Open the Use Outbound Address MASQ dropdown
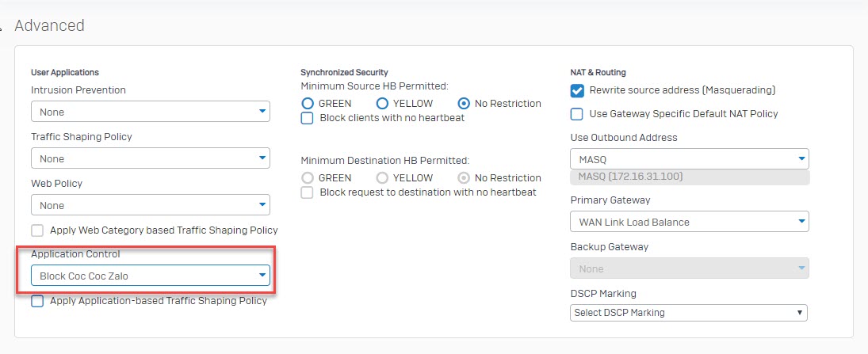Screen dimensions: 868x354 coord(690,159)
